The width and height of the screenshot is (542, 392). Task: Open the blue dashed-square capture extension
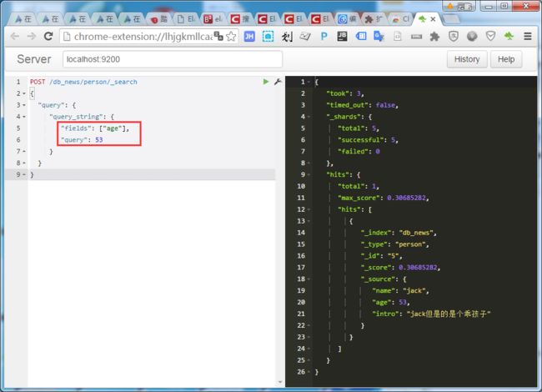point(268,37)
